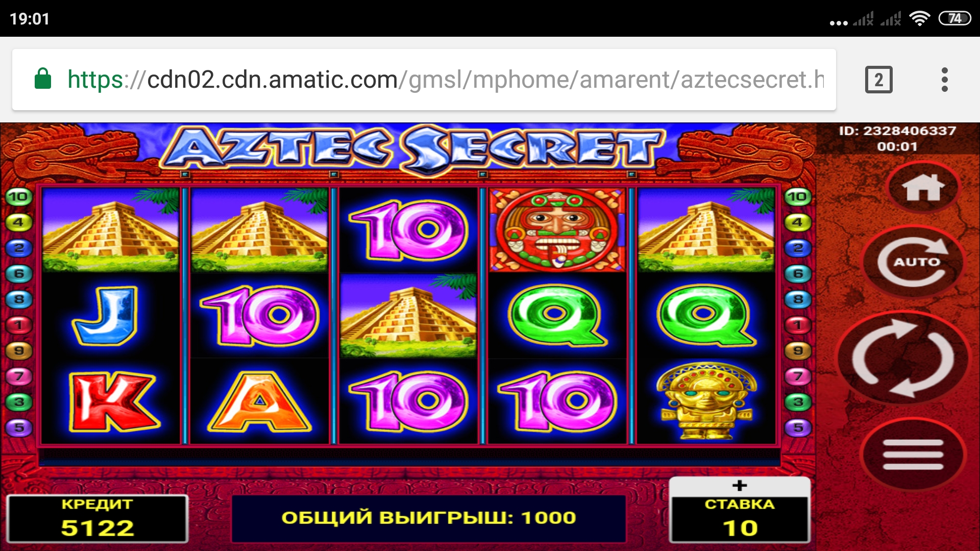The image size is (980, 551).
Task: Show open tabs via tab counter
Action: coord(878,80)
